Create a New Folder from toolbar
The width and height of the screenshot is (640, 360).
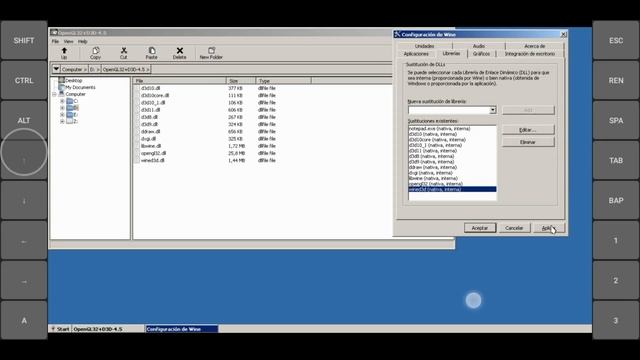pos(211,53)
